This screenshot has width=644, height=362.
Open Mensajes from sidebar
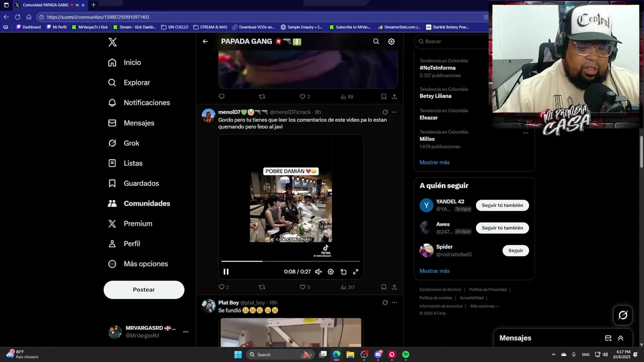131,123
